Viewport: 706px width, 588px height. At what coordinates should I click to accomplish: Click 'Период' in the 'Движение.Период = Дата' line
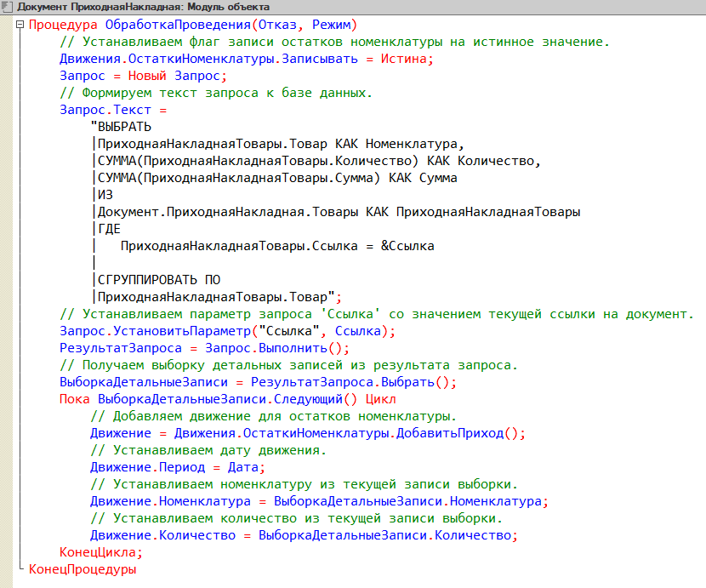[x=182, y=467]
